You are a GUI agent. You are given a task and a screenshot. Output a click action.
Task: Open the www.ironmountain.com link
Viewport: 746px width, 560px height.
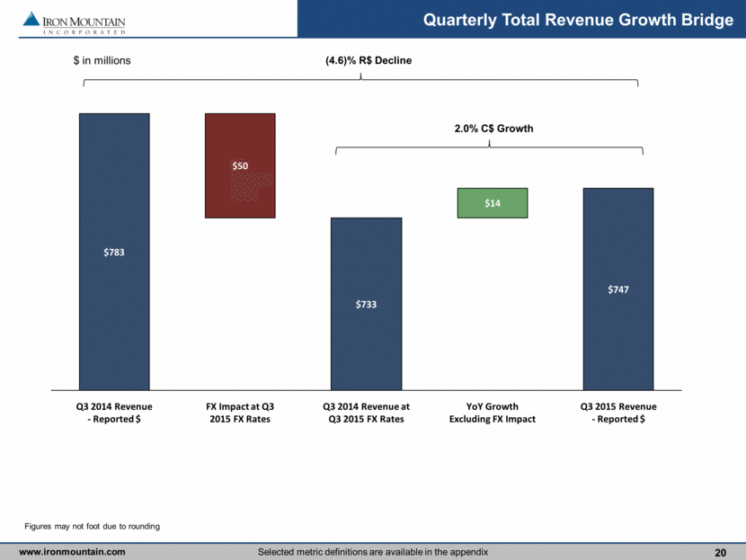coord(73,551)
